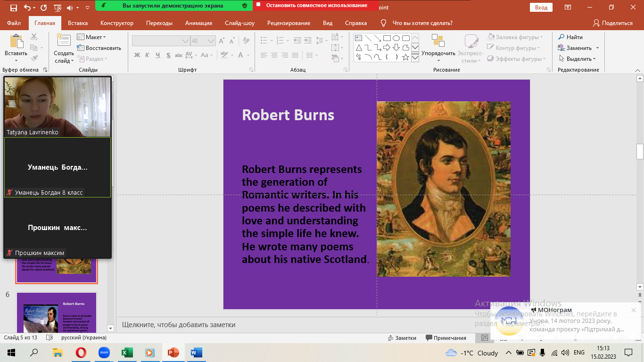This screenshot has width=644, height=362.
Task: Center text in paragraph group
Action: [x=274, y=55]
